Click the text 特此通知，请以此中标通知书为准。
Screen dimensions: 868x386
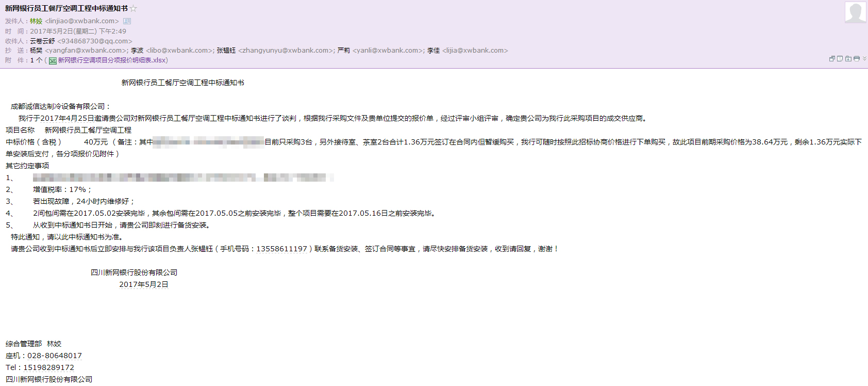pyautogui.click(x=68, y=237)
